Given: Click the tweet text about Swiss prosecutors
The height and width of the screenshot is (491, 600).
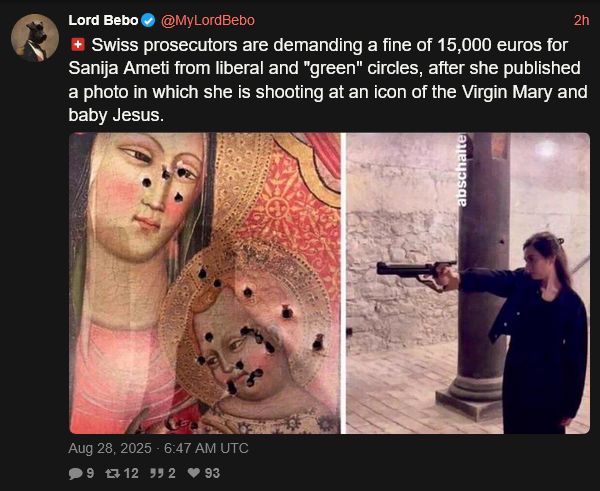Looking at the screenshot, I should (328, 80).
